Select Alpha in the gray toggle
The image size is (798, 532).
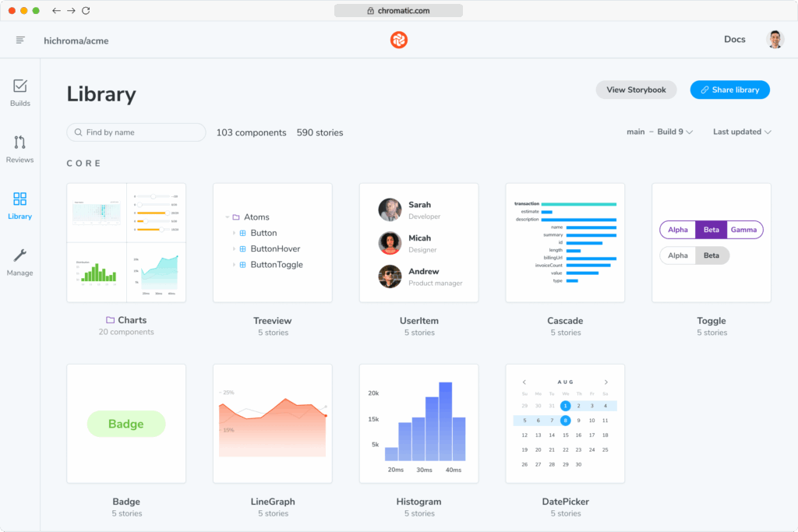(678, 255)
